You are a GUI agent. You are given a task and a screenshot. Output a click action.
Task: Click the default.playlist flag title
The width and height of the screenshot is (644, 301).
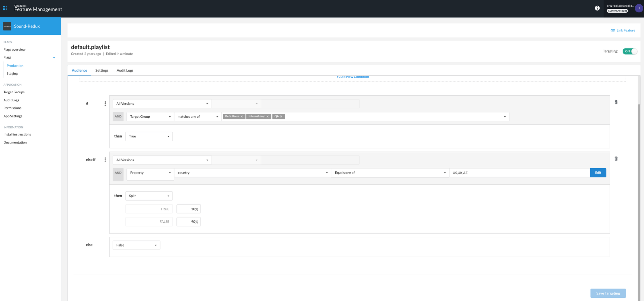tap(90, 47)
